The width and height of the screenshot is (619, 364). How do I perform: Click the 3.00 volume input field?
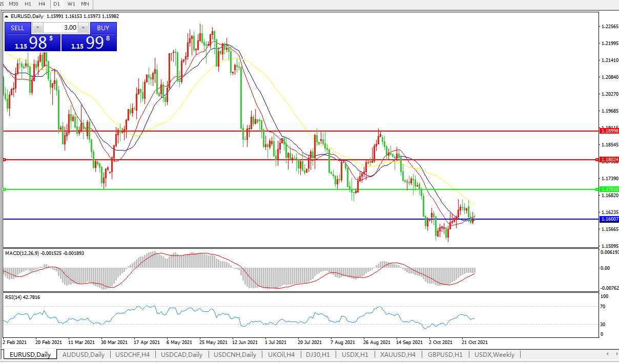coord(60,28)
